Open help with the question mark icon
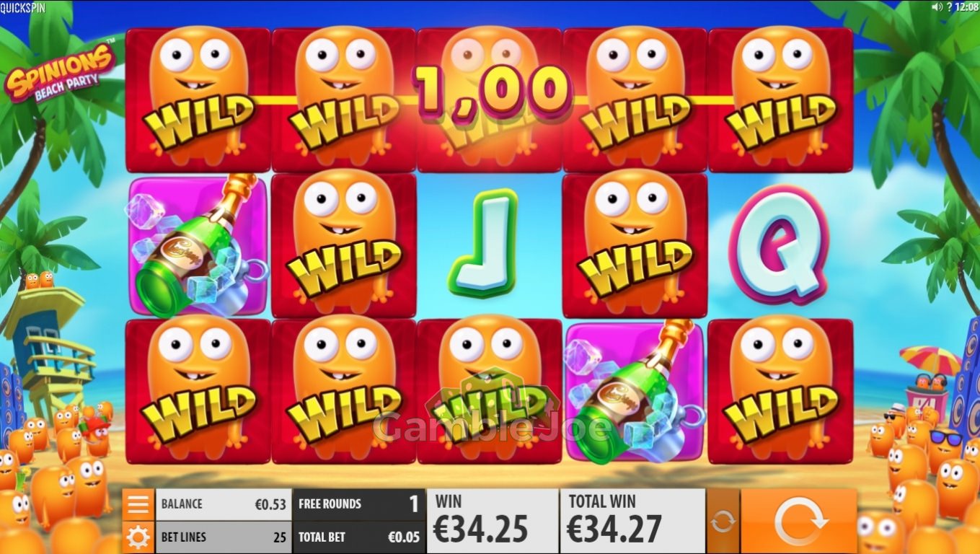Viewport: 980px width, 554px height. click(950, 7)
